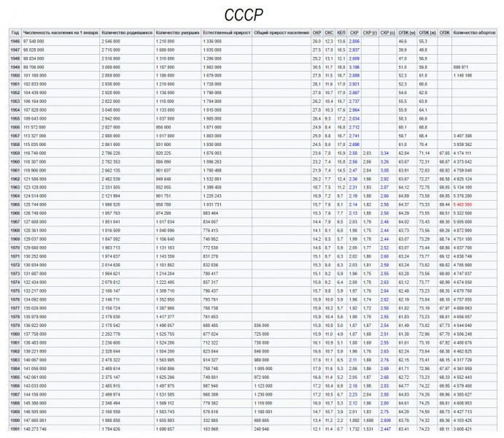Open the ОПЖ (ж) header link
This screenshot has height=438, width=504.
427,33
